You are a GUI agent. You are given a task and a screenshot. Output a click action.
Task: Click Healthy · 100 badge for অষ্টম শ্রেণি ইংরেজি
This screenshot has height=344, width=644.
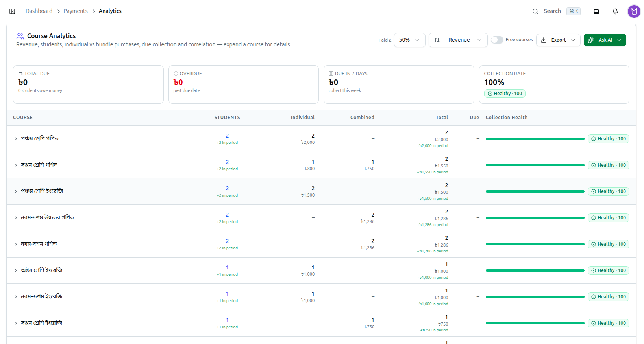pos(609,270)
